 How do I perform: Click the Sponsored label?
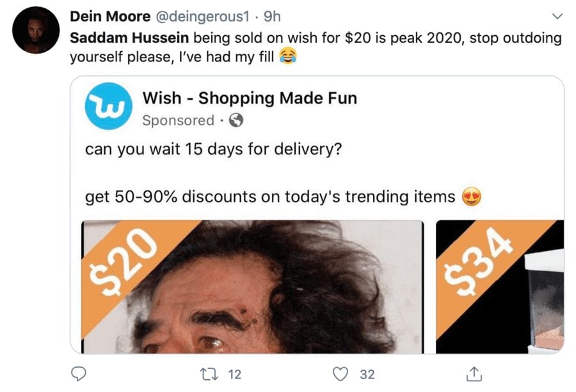(178, 120)
